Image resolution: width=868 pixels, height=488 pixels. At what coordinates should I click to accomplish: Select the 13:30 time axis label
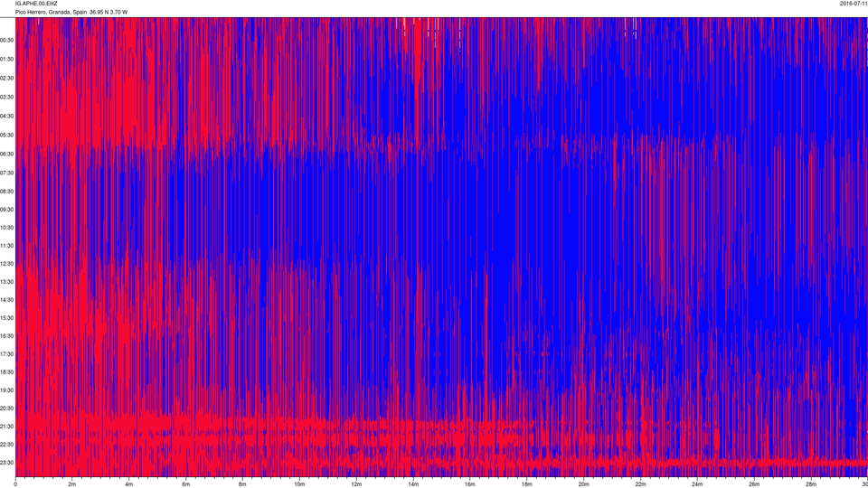coord(6,282)
